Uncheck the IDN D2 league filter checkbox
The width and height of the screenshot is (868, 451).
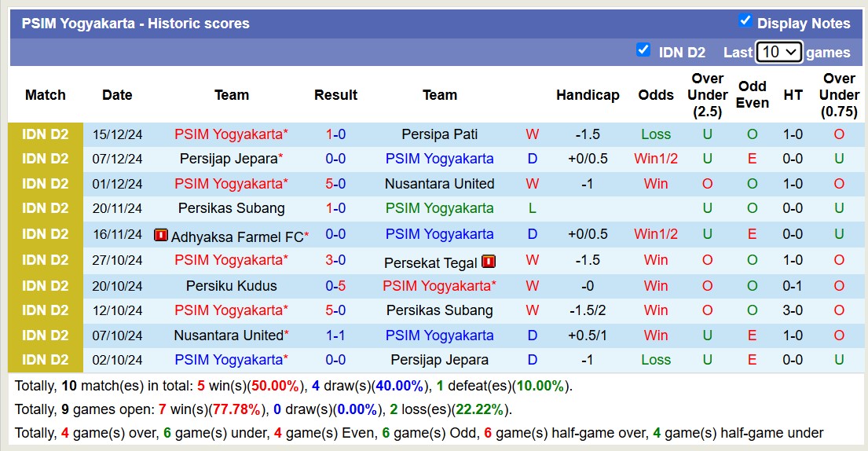click(x=643, y=50)
